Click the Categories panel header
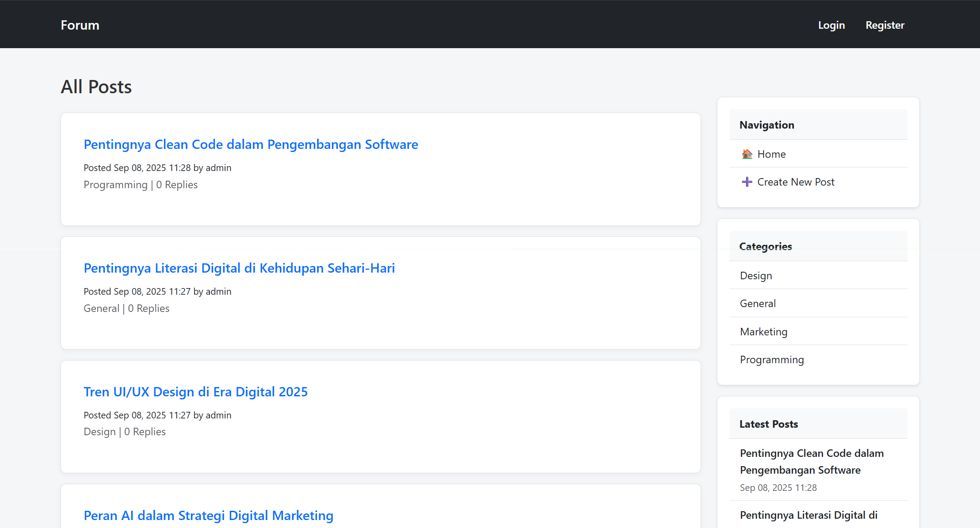Screen dimensions: 980x528 (766, 247)
